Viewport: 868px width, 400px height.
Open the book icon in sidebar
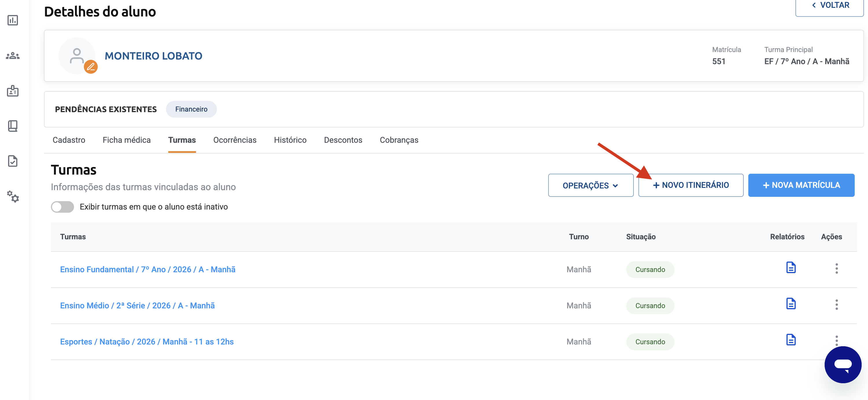point(13,126)
